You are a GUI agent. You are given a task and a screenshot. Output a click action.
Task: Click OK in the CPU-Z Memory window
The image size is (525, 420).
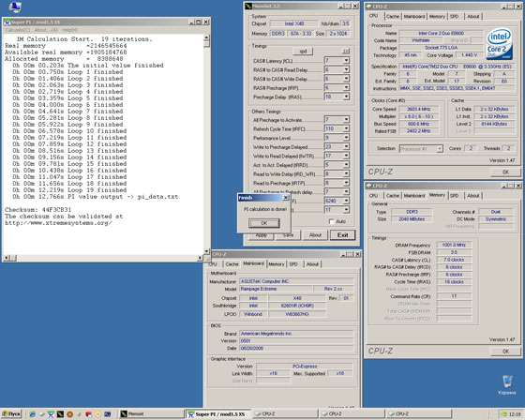(x=505, y=351)
